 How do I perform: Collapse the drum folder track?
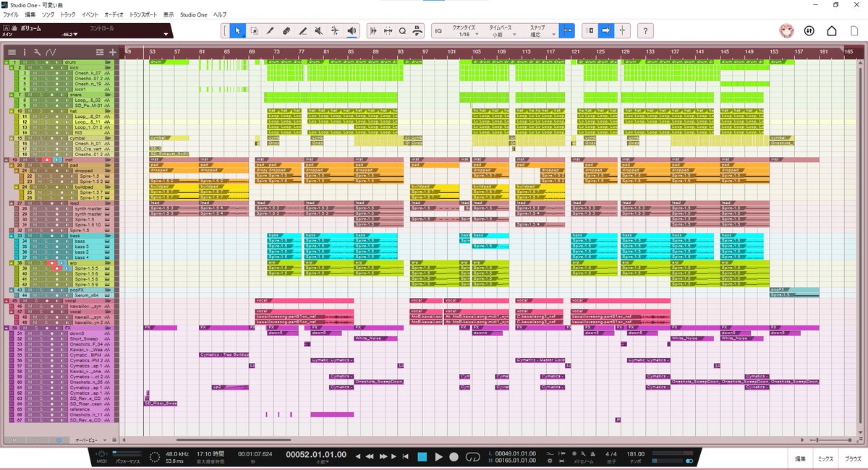tap(7, 63)
